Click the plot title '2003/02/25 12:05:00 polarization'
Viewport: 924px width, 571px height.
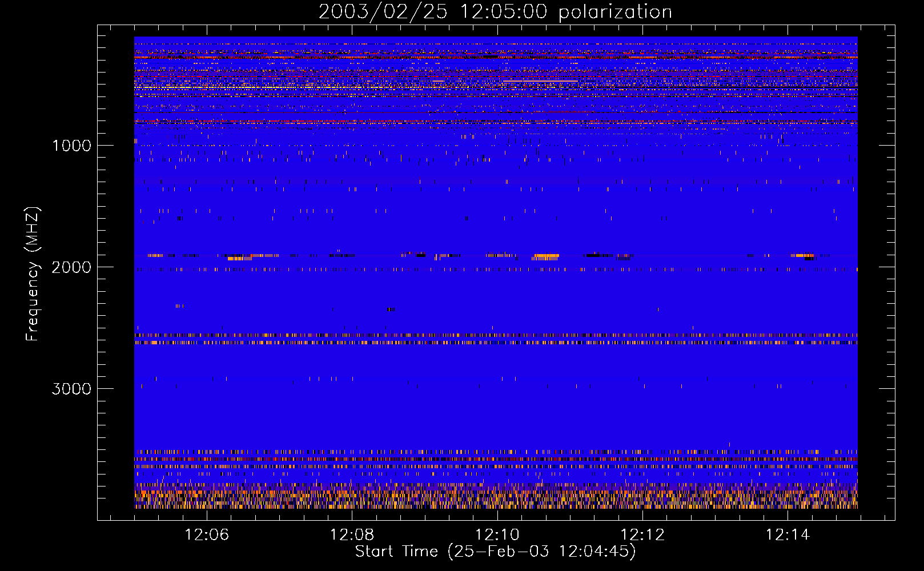click(x=495, y=11)
